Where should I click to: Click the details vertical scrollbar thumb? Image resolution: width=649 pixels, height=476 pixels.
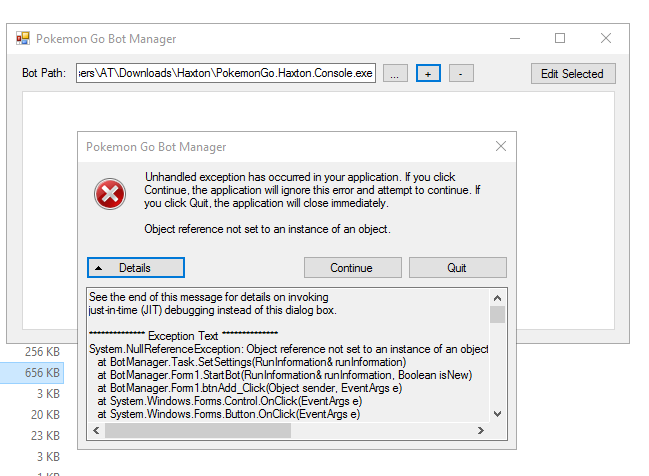point(498,315)
